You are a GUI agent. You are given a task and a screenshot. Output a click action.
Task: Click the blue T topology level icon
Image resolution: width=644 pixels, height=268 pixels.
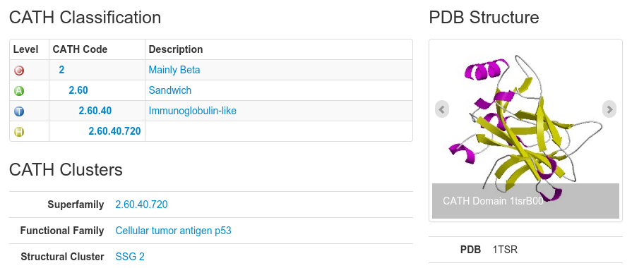point(19,111)
